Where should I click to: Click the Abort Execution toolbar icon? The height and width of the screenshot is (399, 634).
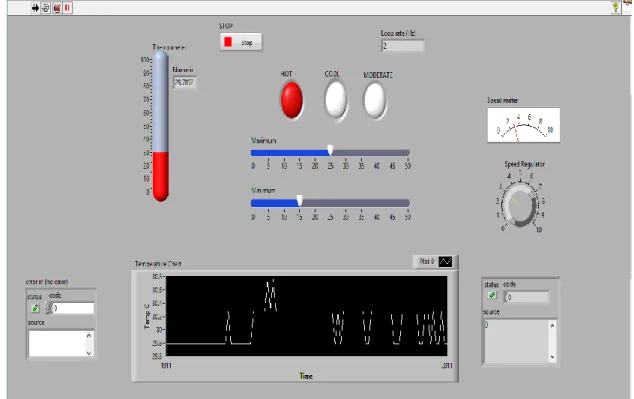tap(57, 8)
